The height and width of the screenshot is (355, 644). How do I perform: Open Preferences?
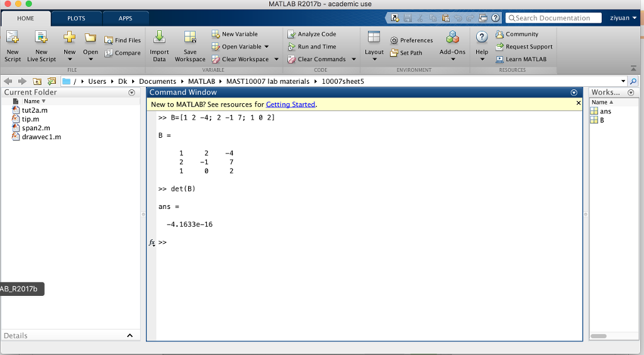(x=411, y=40)
